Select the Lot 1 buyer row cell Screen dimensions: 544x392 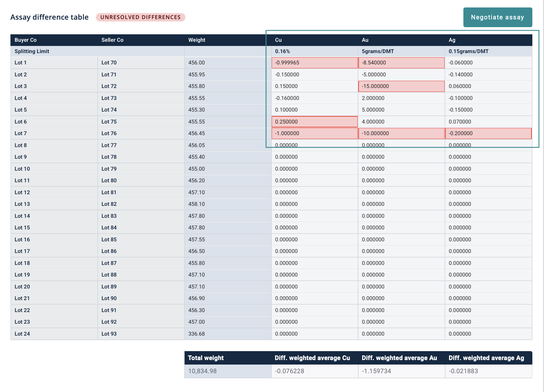54,63
